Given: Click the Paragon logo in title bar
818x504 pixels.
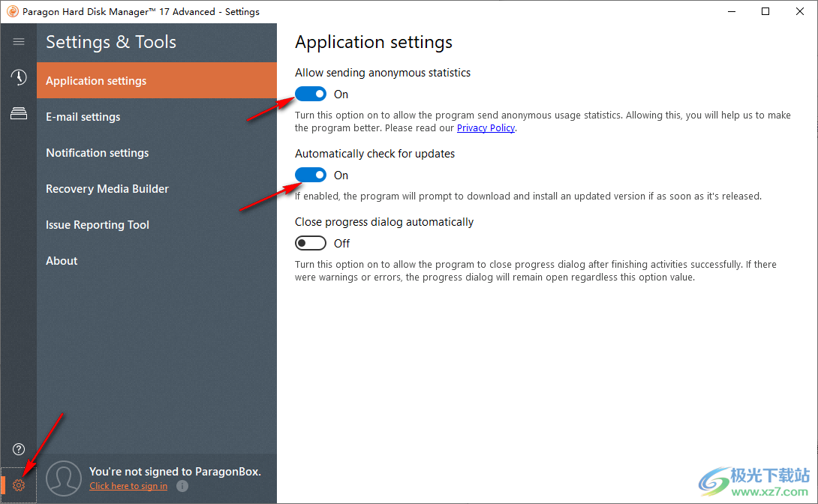Looking at the screenshot, I should [13, 11].
